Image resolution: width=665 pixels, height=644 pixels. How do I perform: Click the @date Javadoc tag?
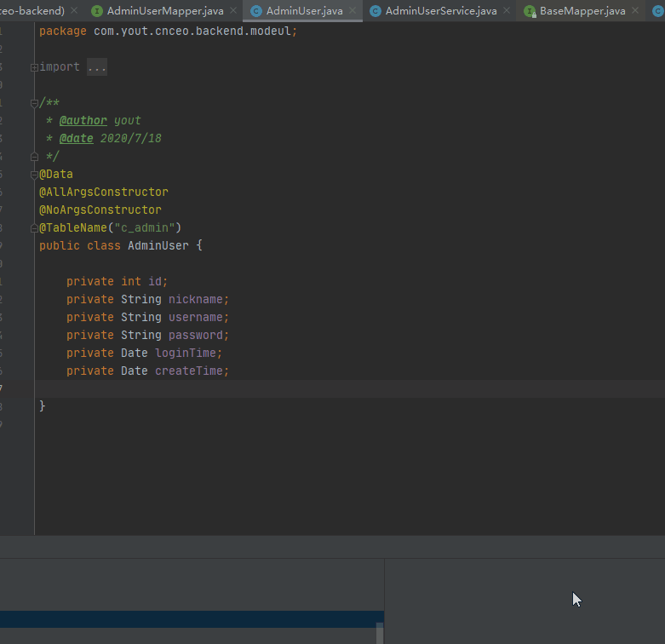coord(77,138)
